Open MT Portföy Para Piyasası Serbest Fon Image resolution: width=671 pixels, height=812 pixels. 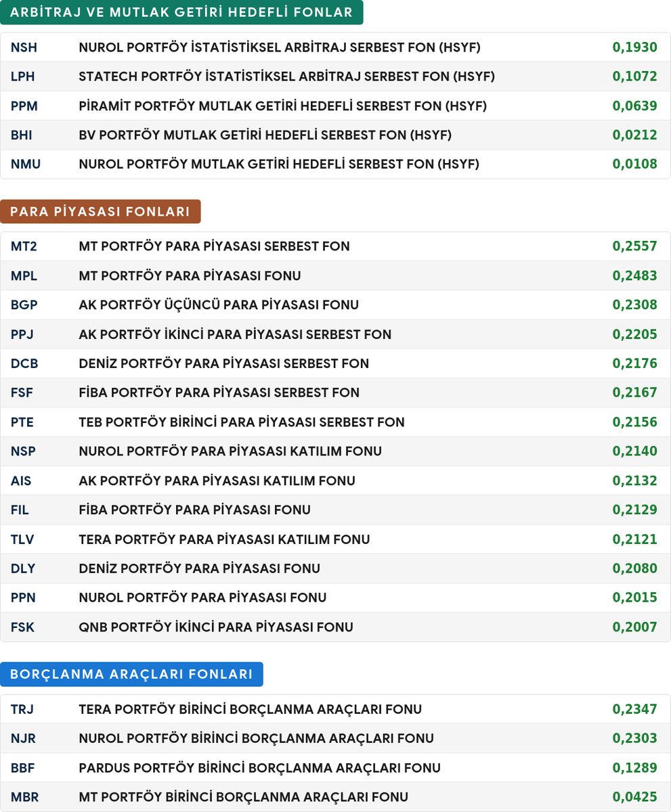pos(214,246)
